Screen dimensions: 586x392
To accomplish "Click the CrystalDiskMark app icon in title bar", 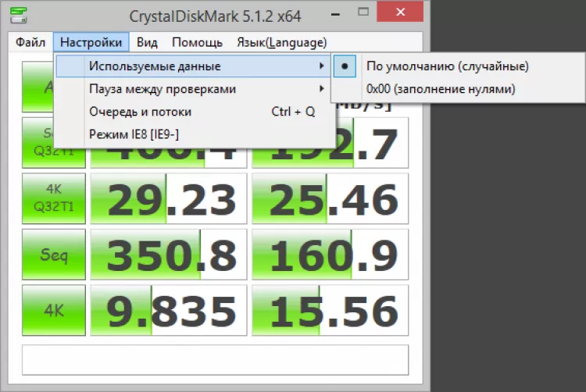I will 19,15.
